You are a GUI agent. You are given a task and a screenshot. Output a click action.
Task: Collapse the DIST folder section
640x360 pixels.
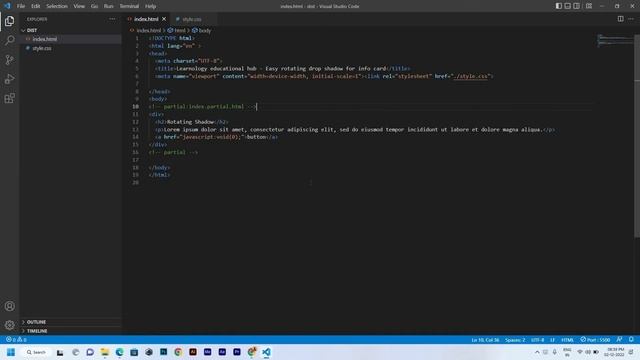tap(32, 30)
